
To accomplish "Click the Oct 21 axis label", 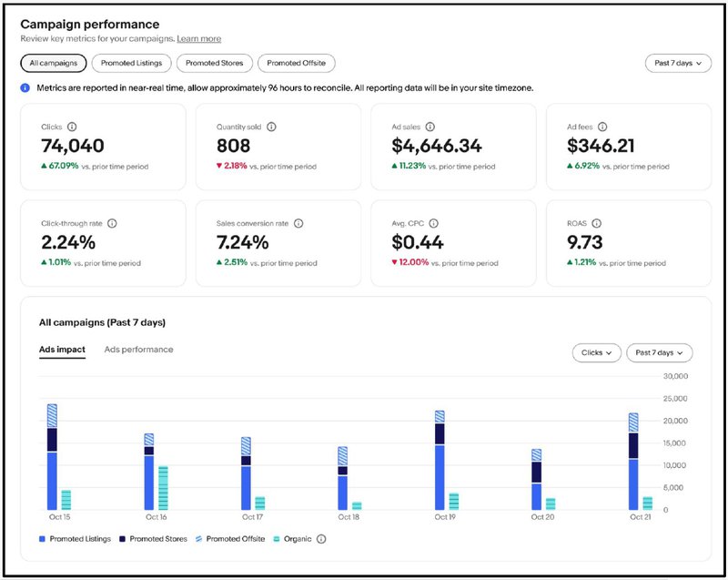I will click(x=641, y=517).
